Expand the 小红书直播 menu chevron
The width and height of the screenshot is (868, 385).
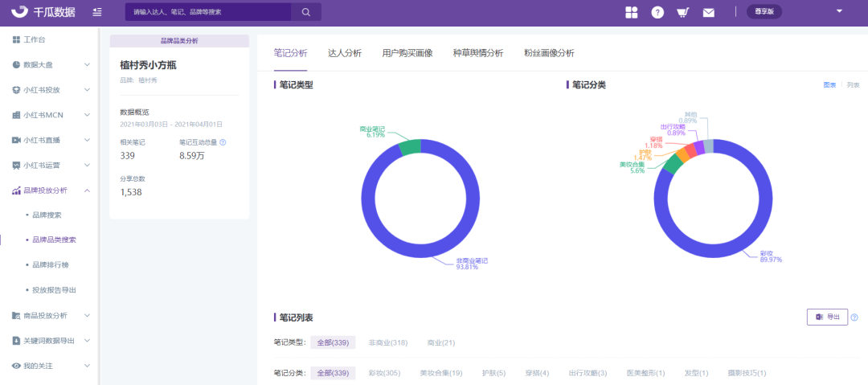coord(87,140)
